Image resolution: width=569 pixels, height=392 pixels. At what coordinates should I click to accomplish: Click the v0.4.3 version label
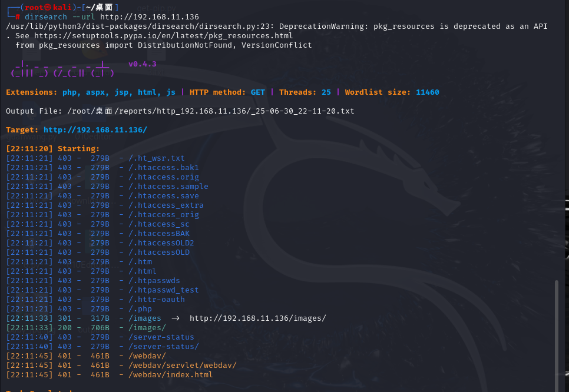(143, 64)
